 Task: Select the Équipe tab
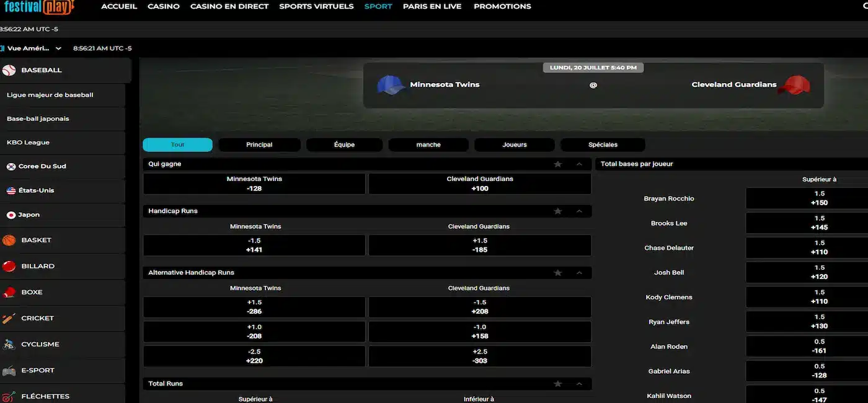(x=344, y=144)
